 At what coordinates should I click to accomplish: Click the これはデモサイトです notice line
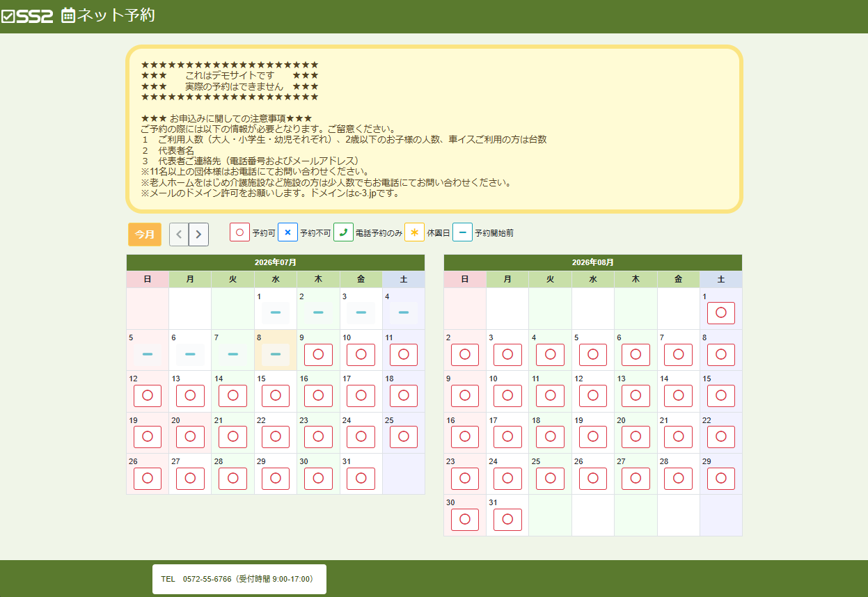click(230, 75)
